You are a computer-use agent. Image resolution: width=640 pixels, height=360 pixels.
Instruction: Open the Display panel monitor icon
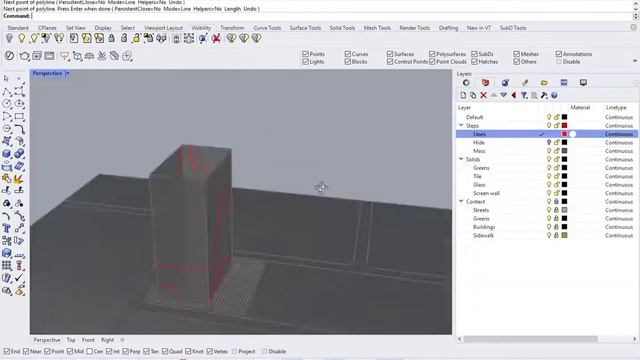tap(583, 82)
